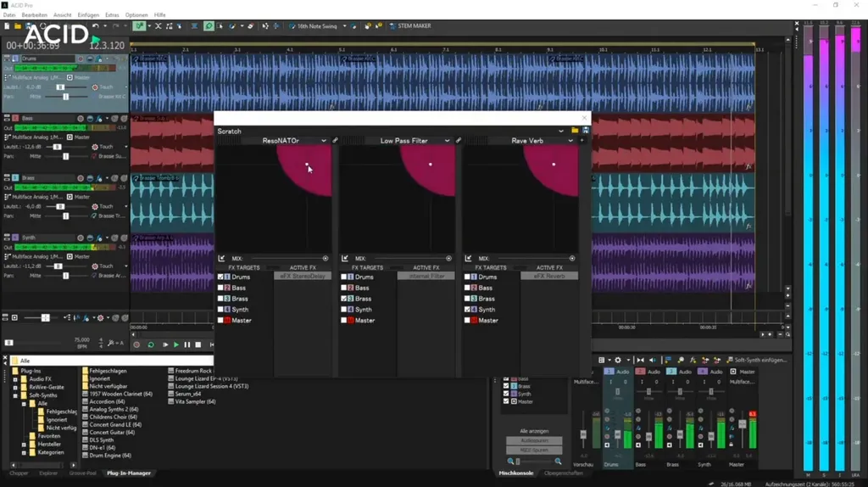Screen dimensions: 868x487
Task: Click the green play button
Action: click(x=176, y=344)
